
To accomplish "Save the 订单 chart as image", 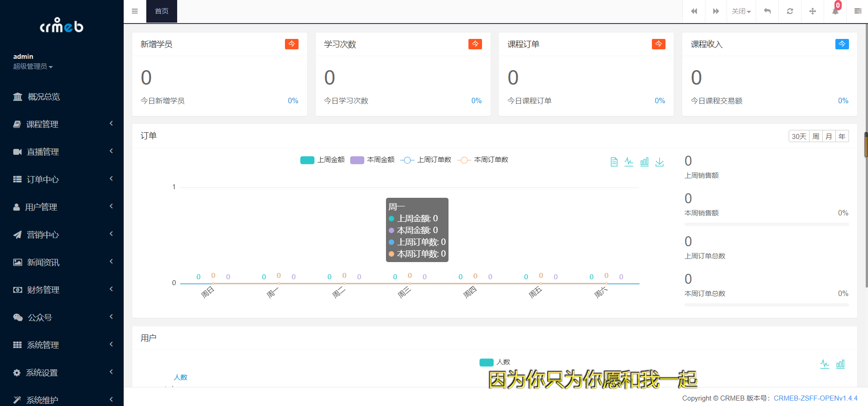I will tap(660, 162).
